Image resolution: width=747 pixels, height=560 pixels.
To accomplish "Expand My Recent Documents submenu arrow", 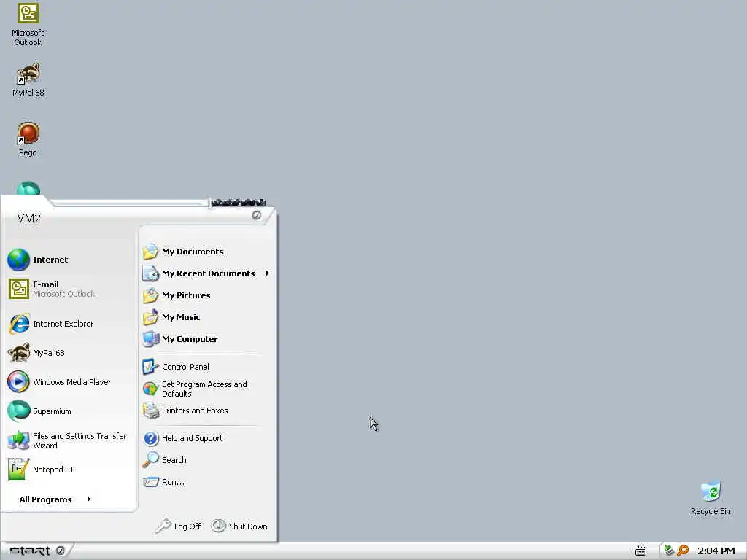I will click(268, 273).
